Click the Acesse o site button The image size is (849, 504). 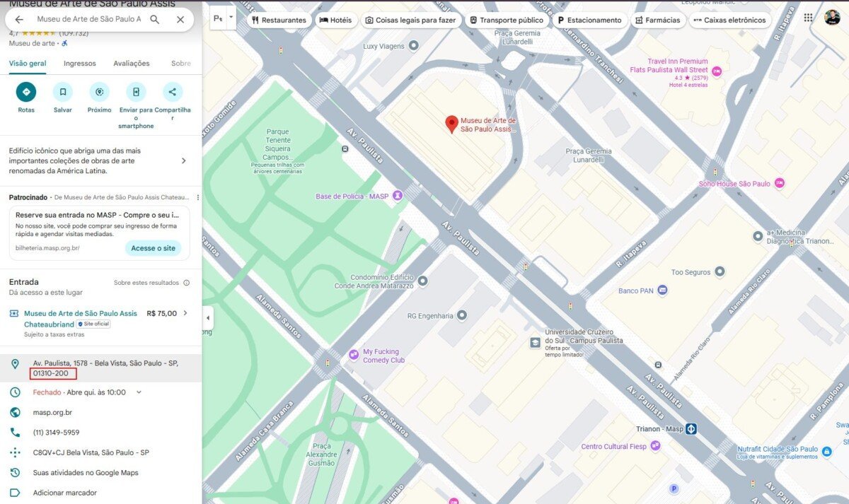(x=153, y=248)
